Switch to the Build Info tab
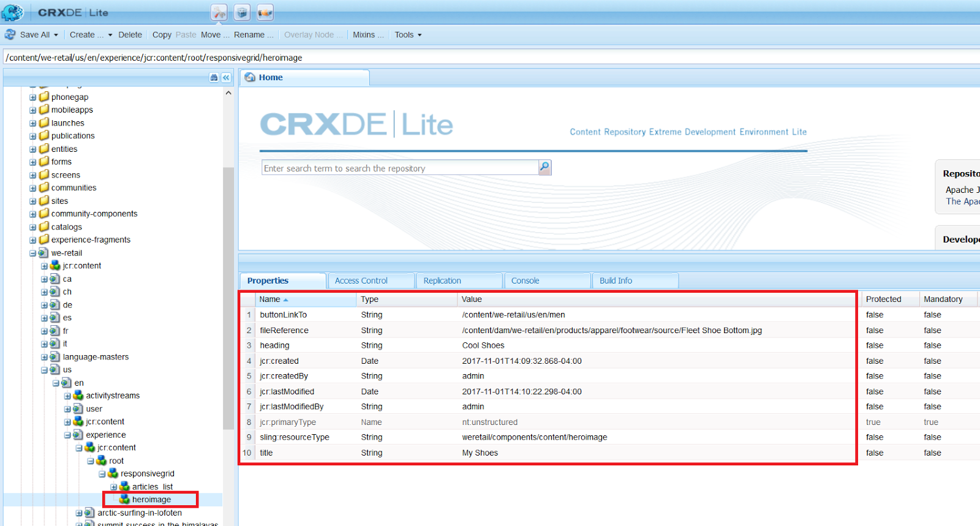This screenshot has height=526, width=980. pyautogui.click(x=636, y=280)
